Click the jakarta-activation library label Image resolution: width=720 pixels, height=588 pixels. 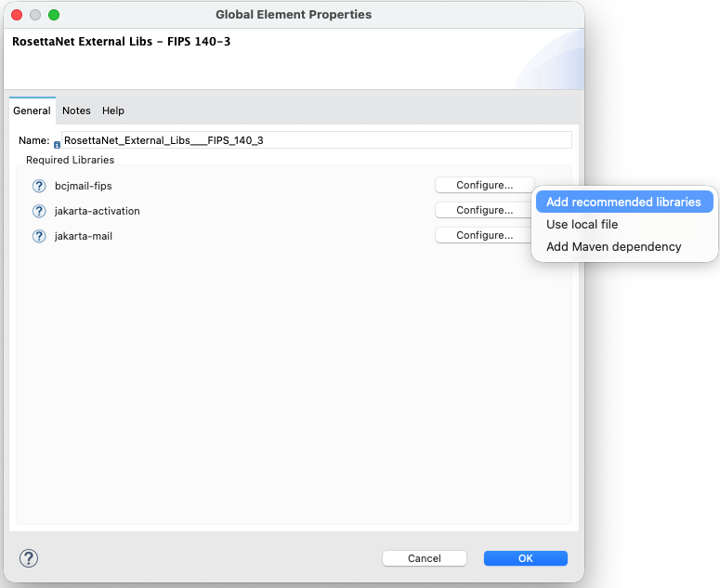(97, 211)
